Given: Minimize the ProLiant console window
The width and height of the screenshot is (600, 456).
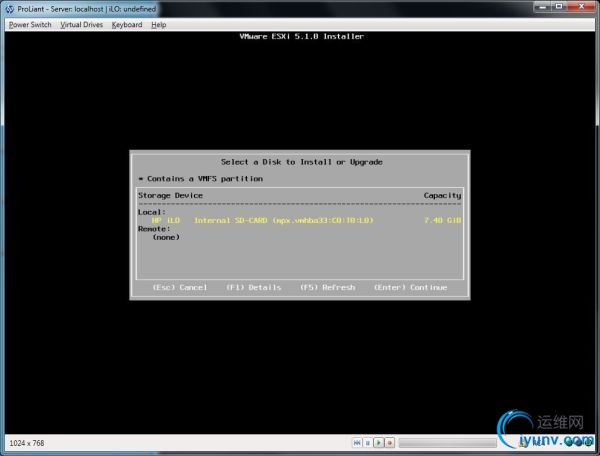Looking at the screenshot, I should point(542,7).
